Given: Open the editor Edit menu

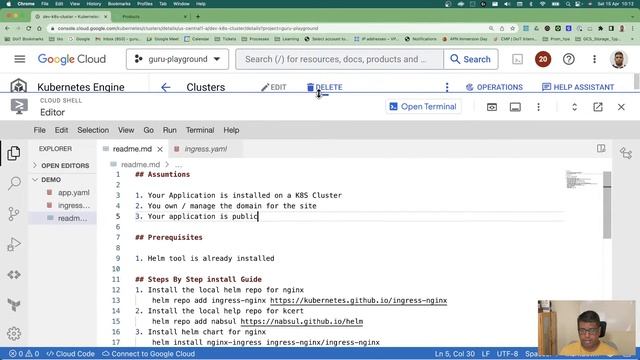Looking at the screenshot, I should click(61, 130).
